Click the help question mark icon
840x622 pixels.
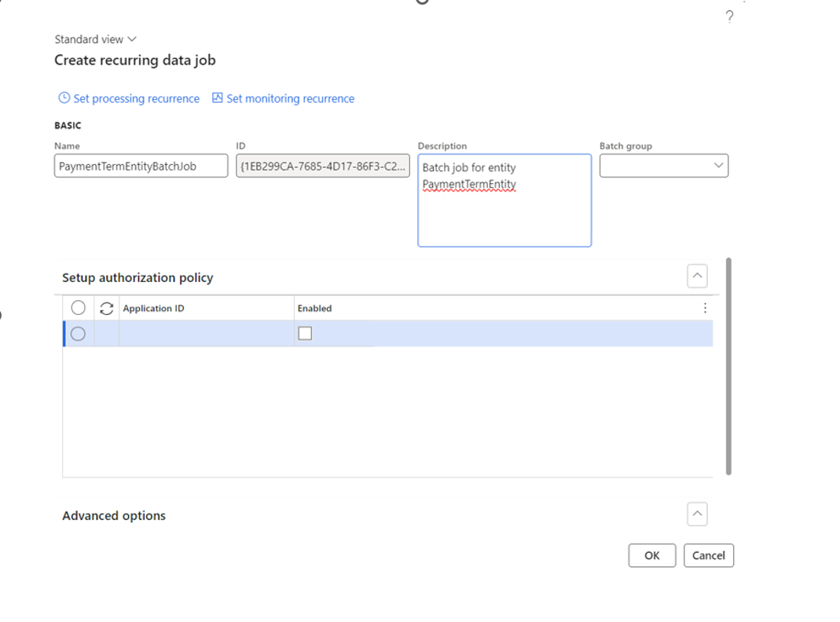click(729, 17)
